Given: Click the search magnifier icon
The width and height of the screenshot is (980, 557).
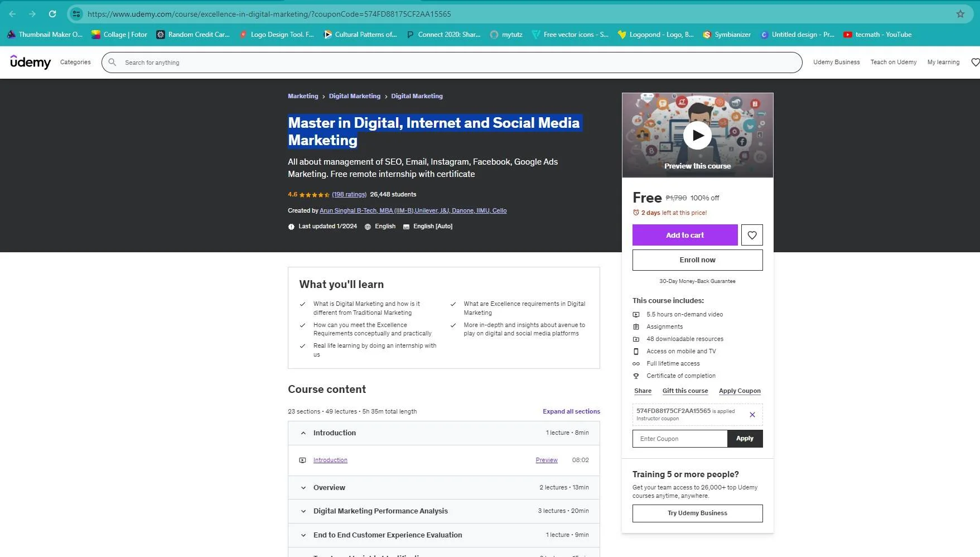Looking at the screenshot, I should pyautogui.click(x=112, y=63).
